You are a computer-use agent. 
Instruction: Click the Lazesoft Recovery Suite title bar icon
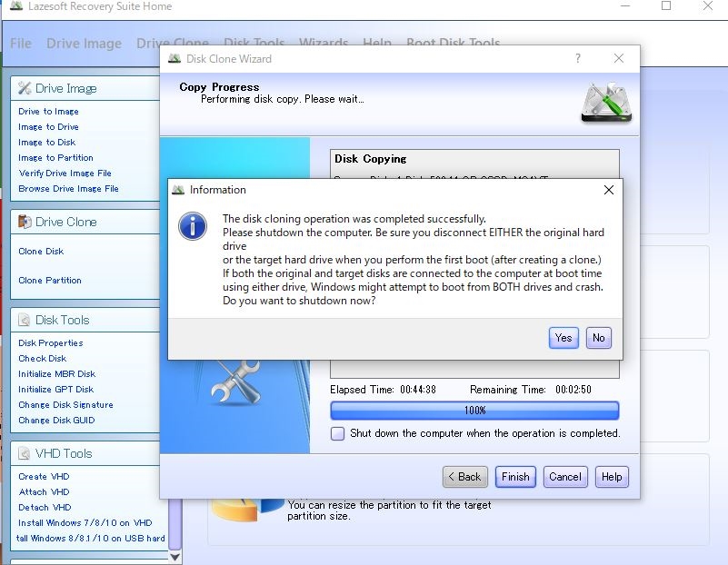point(16,6)
